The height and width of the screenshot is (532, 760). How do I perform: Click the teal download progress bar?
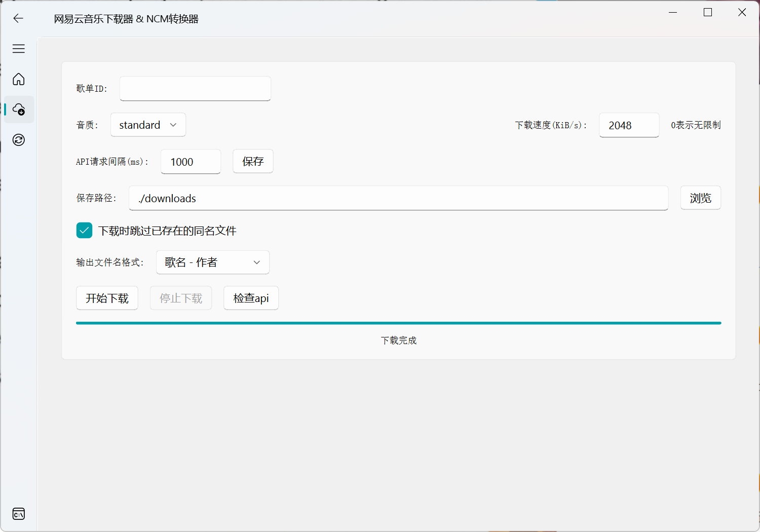[398, 323]
